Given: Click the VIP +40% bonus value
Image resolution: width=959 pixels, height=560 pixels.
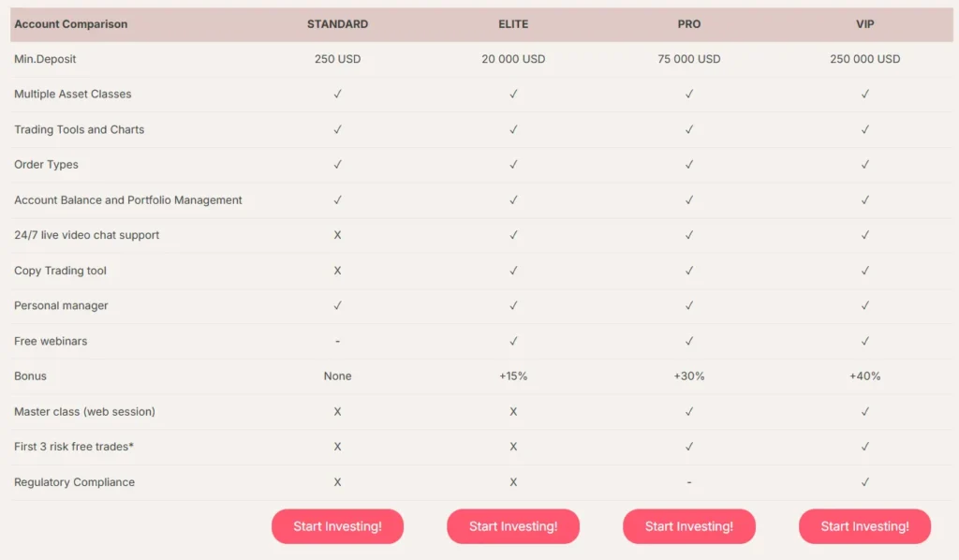Looking at the screenshot, I should [x=864, y=376].
